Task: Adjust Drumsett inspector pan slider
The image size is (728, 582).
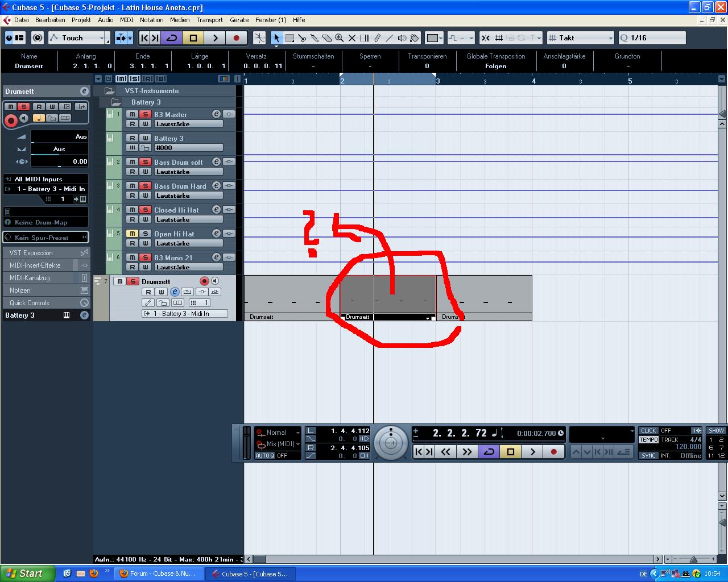Action: (x=59, y=149)
